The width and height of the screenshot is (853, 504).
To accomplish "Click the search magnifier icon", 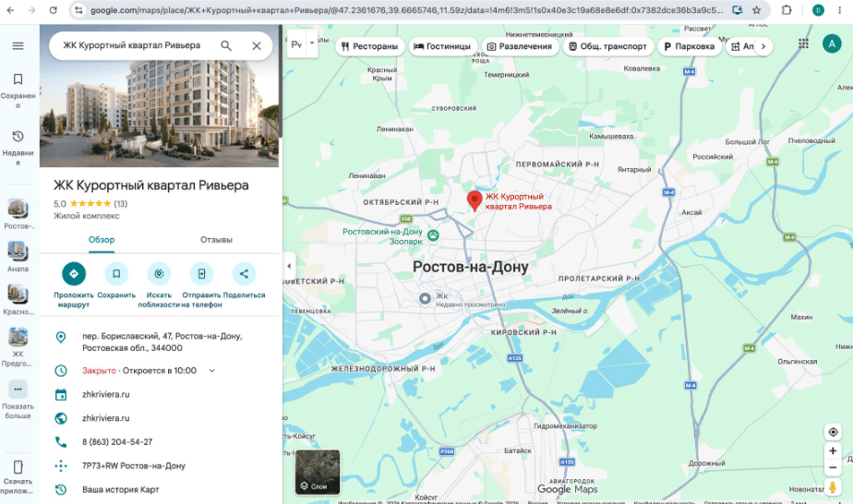I will (226, 45).
